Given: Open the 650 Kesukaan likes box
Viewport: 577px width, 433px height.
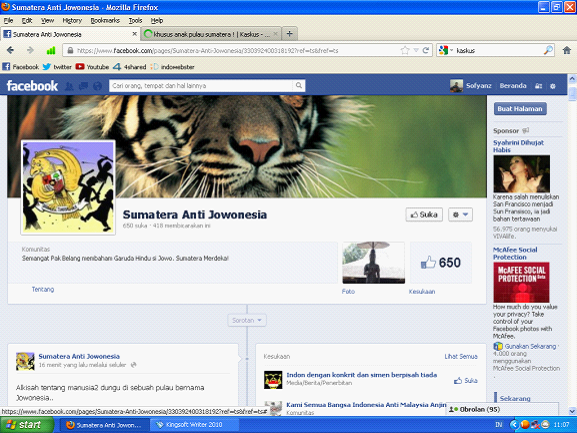Looking at the screenshot, I should (441, 263).
